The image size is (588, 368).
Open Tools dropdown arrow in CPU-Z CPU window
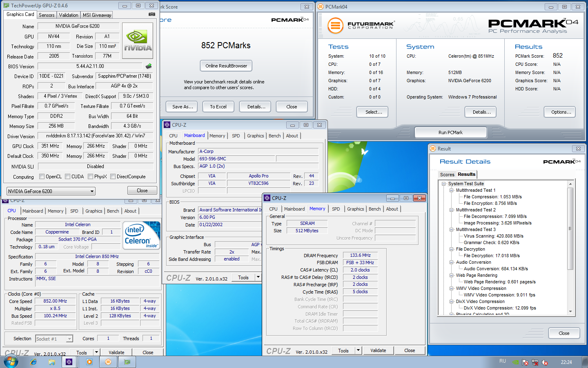point(96,352)
